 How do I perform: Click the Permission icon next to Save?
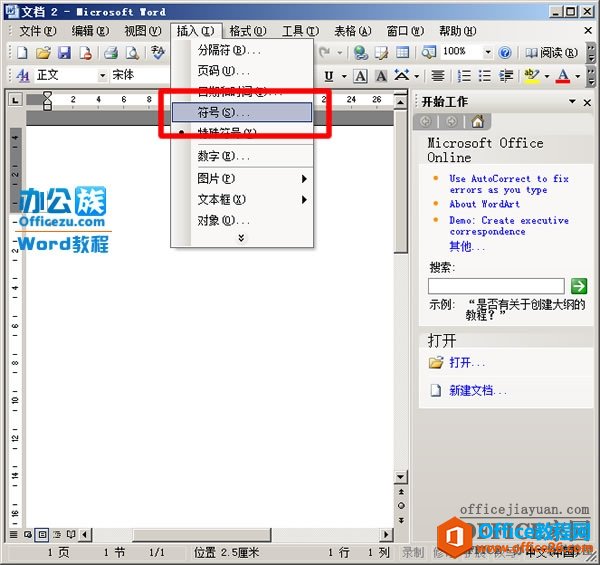(85, 52)
